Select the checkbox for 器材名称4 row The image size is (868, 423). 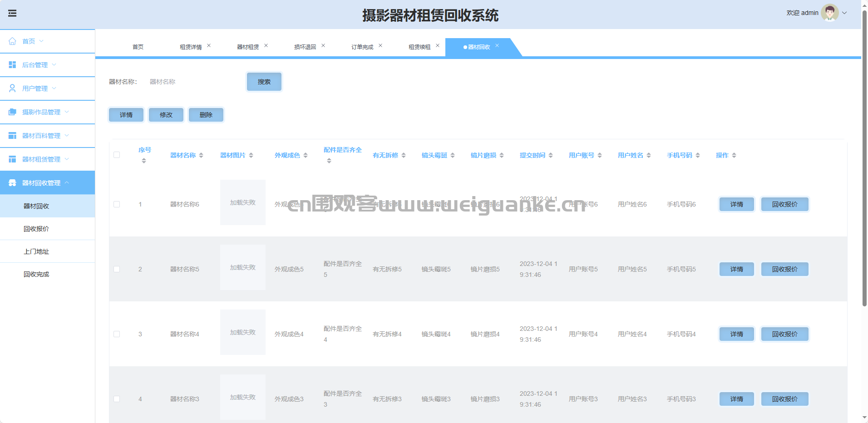[117, 334]
